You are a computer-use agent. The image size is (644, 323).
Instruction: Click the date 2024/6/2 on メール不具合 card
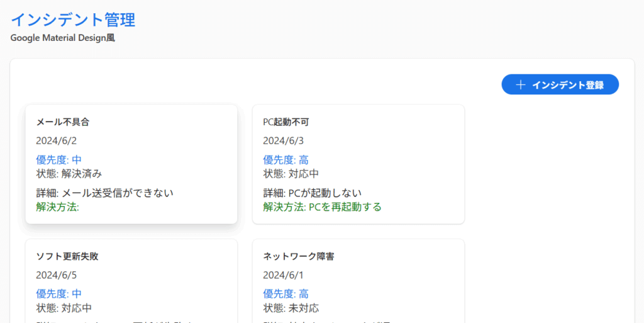(x=56, y=140)
